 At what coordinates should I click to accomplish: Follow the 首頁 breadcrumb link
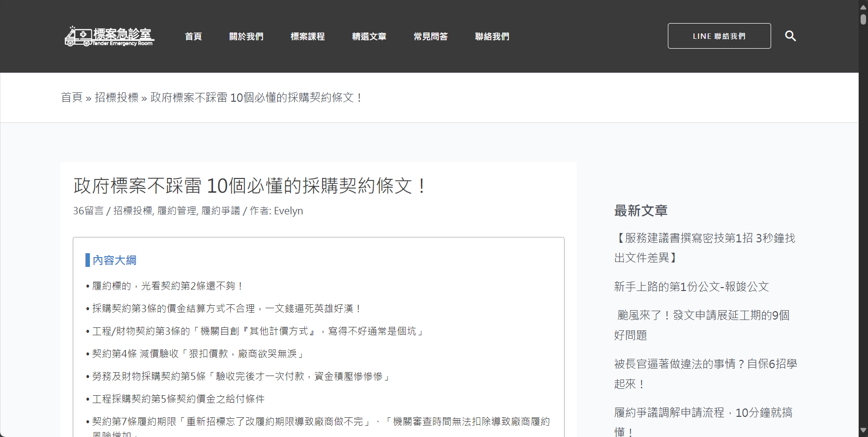(72, 97)
